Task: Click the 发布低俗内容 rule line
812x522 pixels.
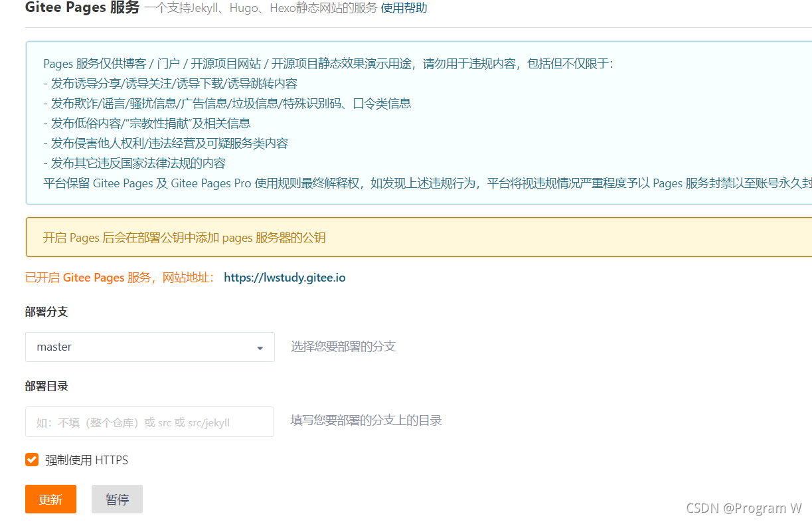Action: [147, 124]
